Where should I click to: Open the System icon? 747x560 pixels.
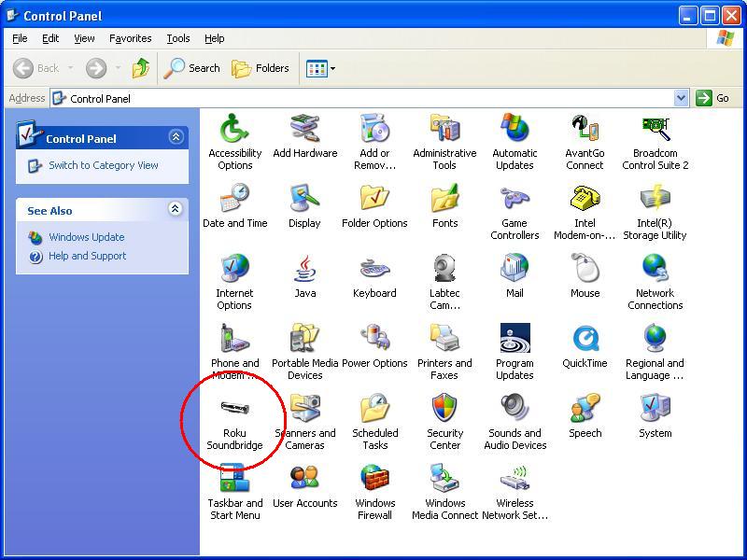coord(655,408)
